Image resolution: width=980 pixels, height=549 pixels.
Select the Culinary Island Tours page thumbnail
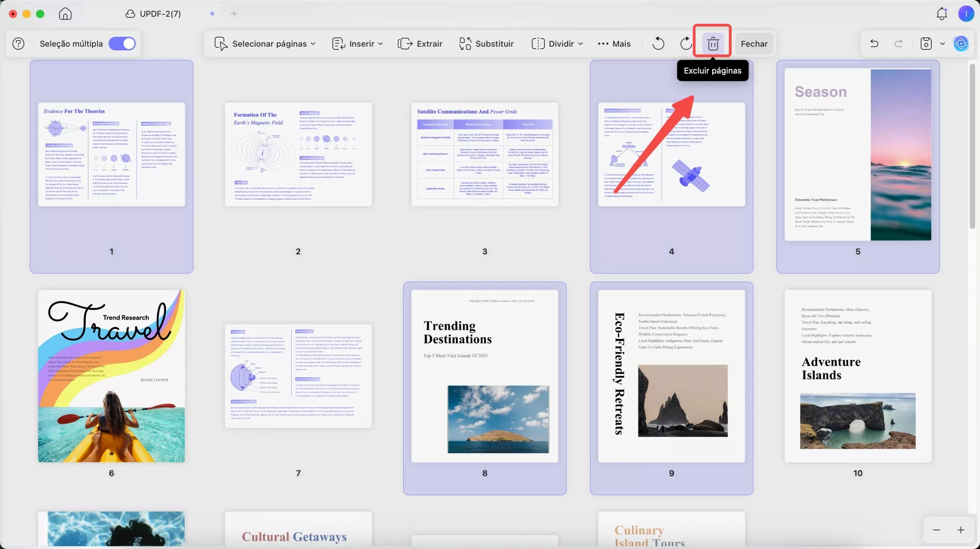(671, 529)
